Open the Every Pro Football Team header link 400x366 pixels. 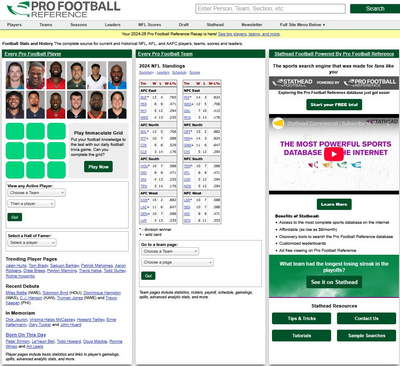click(165, 54)
